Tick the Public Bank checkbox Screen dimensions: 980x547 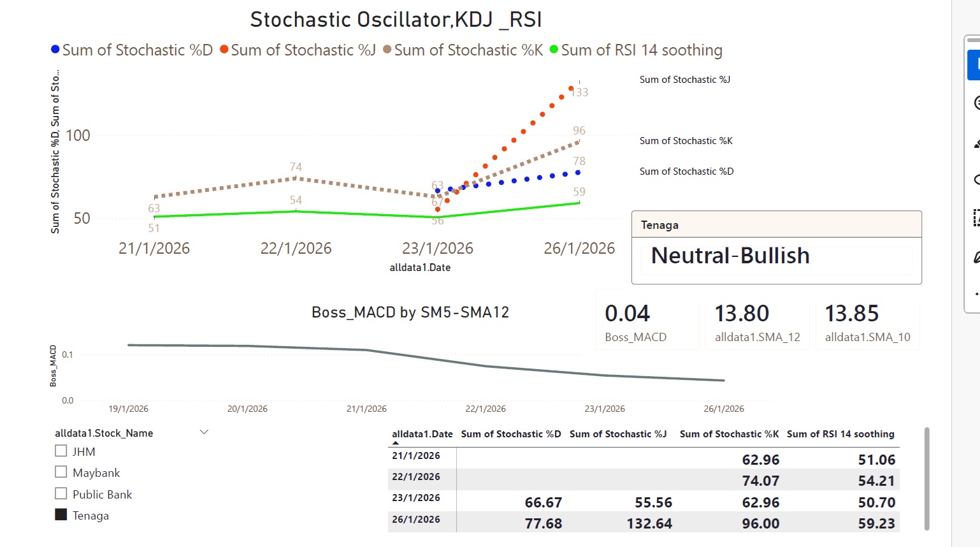click(61, 494)
